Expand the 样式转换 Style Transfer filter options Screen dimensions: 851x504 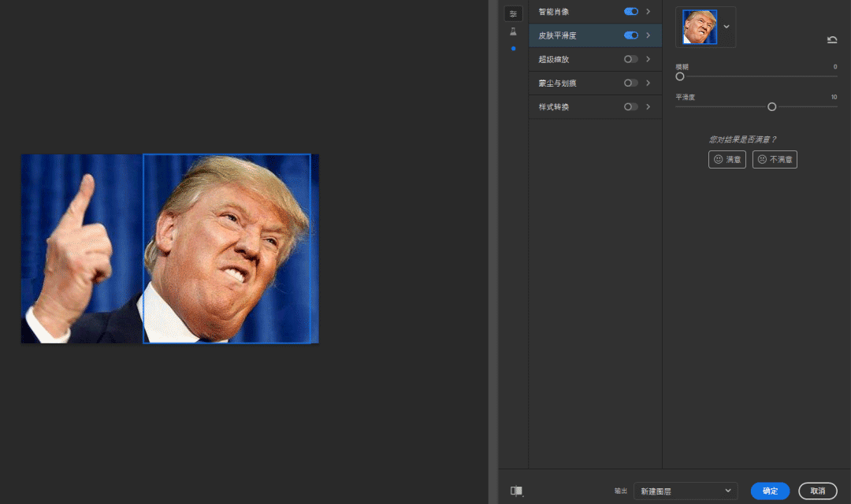[x=648, y=106]
